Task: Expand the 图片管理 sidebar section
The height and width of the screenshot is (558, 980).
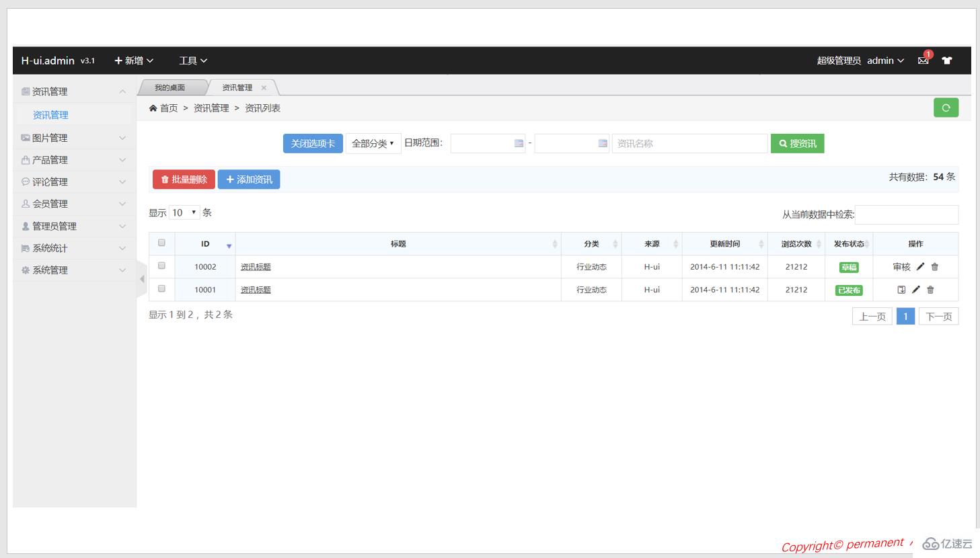Action: [75, 138]
